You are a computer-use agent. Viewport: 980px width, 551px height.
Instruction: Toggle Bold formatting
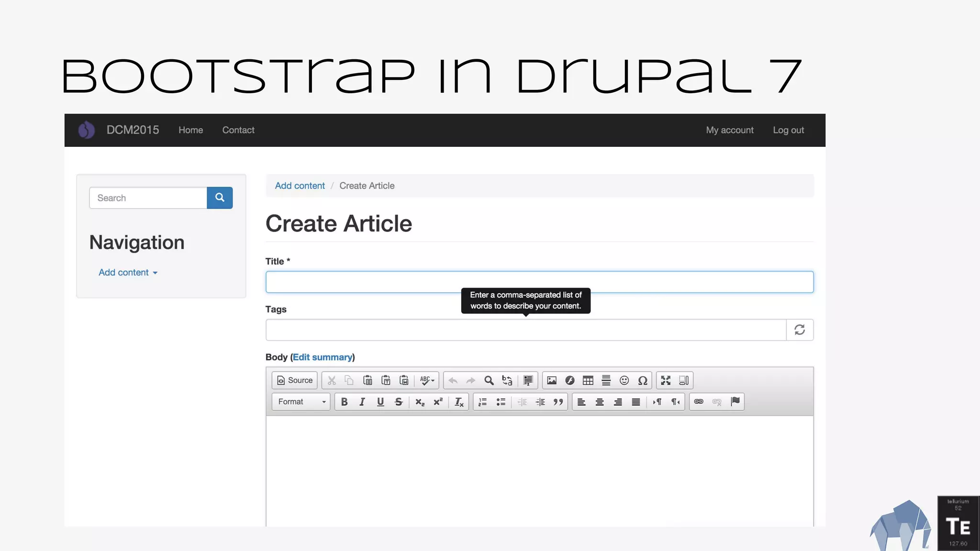pyautogui.click(x=344, y=402)
